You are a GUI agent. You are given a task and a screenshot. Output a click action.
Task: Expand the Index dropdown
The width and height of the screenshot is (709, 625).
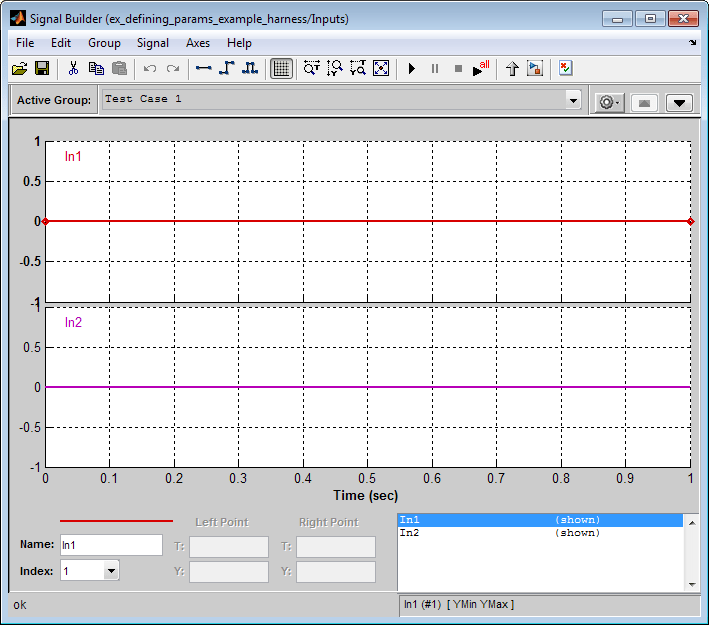tap(111, 571)
